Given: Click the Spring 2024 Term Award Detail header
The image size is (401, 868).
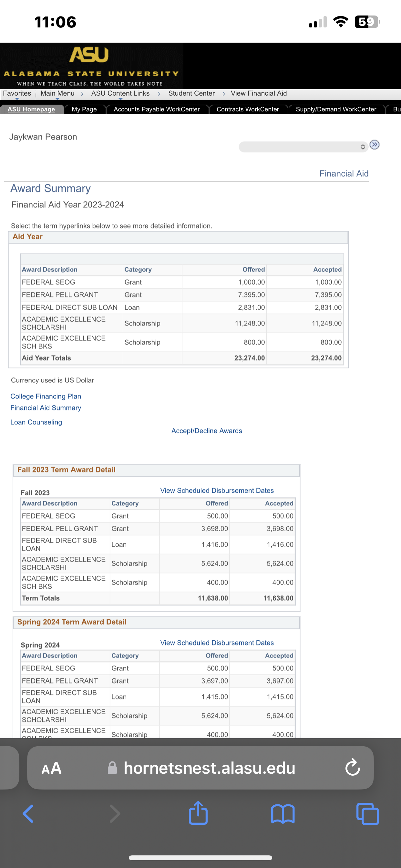Looking at the screenshot, I should [x=156, y=622].
